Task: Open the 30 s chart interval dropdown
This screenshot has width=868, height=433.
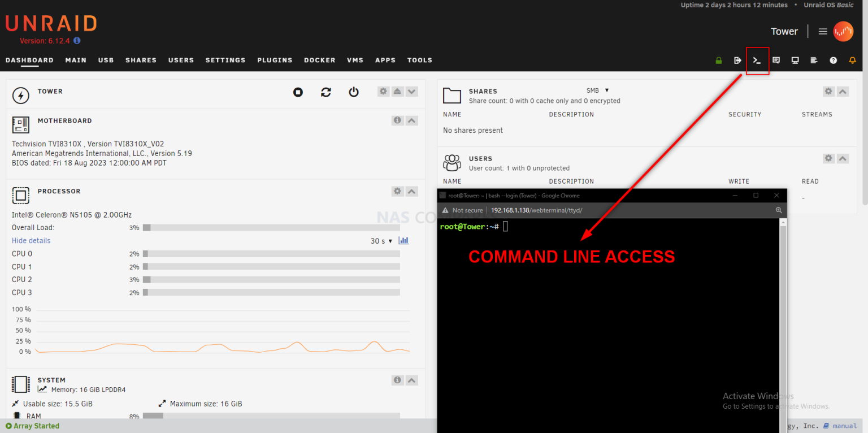Action: pos(381,241)
